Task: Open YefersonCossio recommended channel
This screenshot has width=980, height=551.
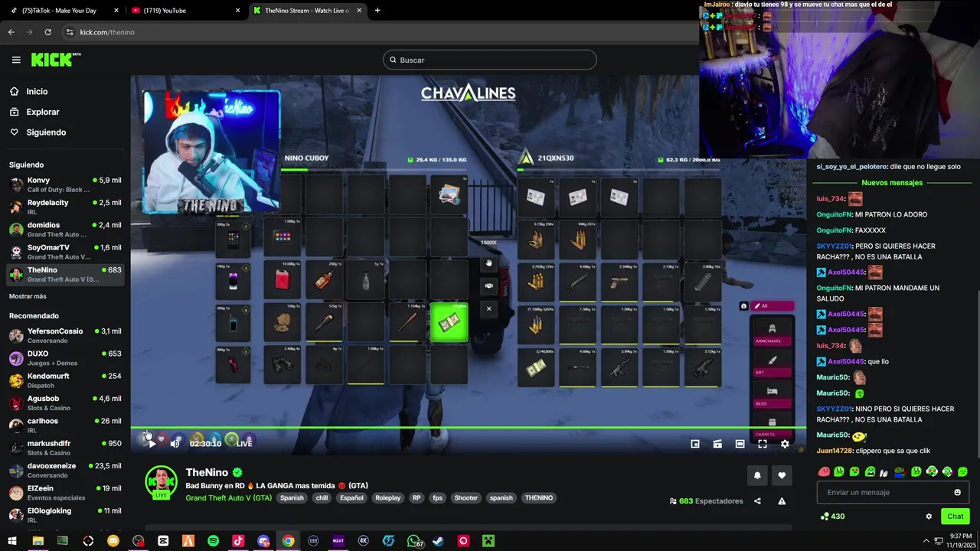Action: (65, 335)
